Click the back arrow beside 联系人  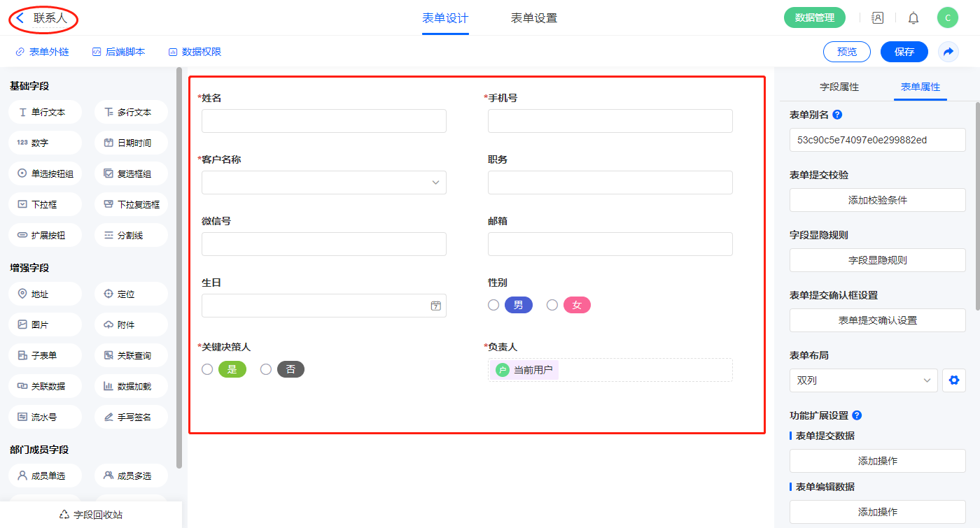20,18
